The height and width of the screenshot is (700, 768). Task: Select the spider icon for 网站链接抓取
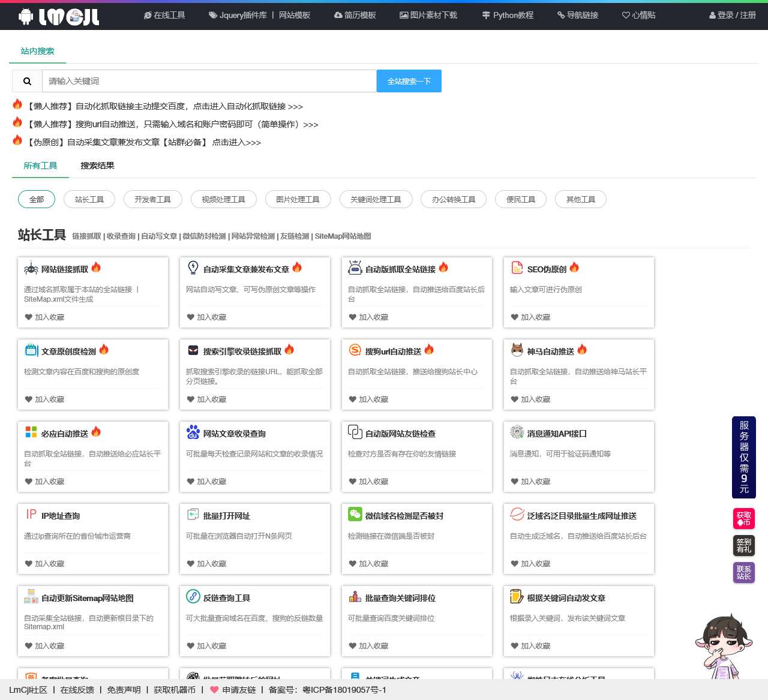(29, 268)
